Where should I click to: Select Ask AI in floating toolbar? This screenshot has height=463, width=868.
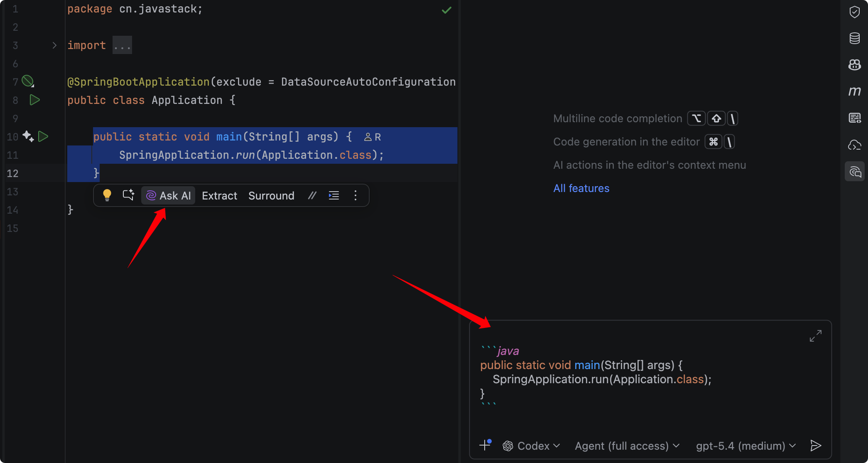click(x=169, y=195)
